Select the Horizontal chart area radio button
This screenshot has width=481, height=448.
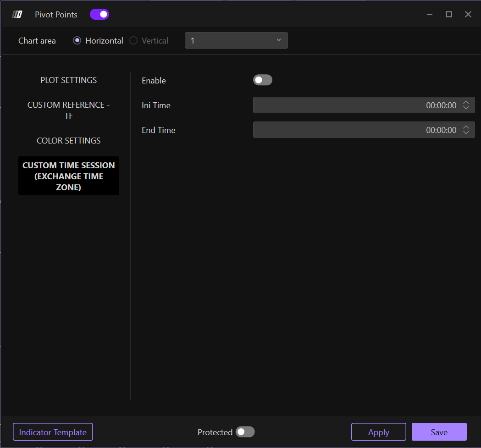click(x=77, y=40)
